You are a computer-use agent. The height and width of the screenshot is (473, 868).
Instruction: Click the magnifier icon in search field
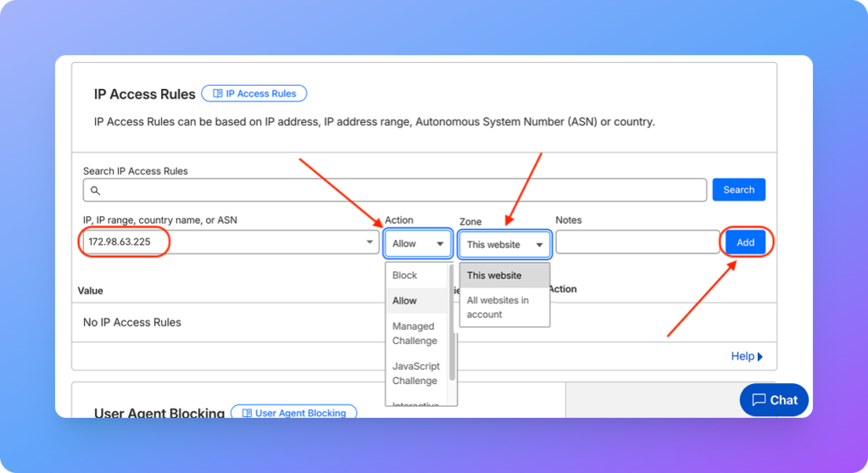[95, 191]
